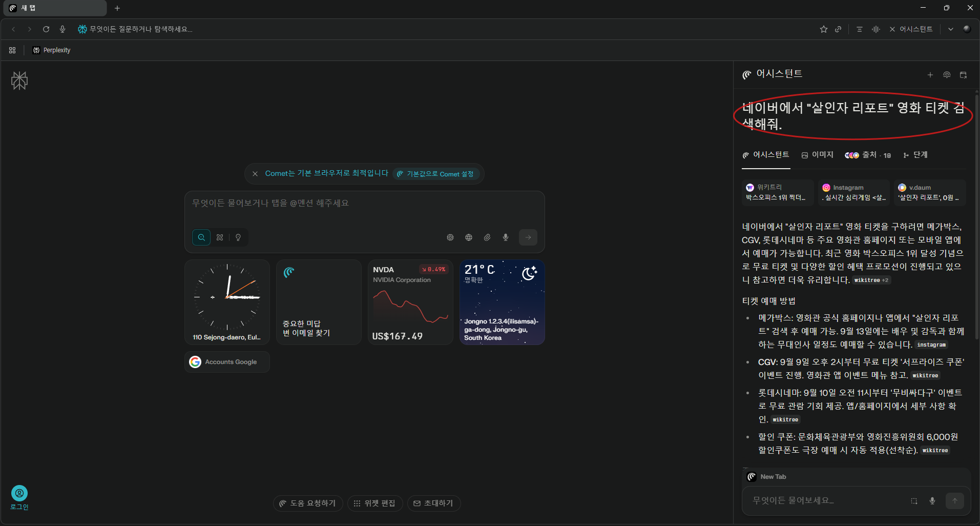Switch to Labs mode lightbulb icon
Screen dimensions: 980x526
(238, 237)
